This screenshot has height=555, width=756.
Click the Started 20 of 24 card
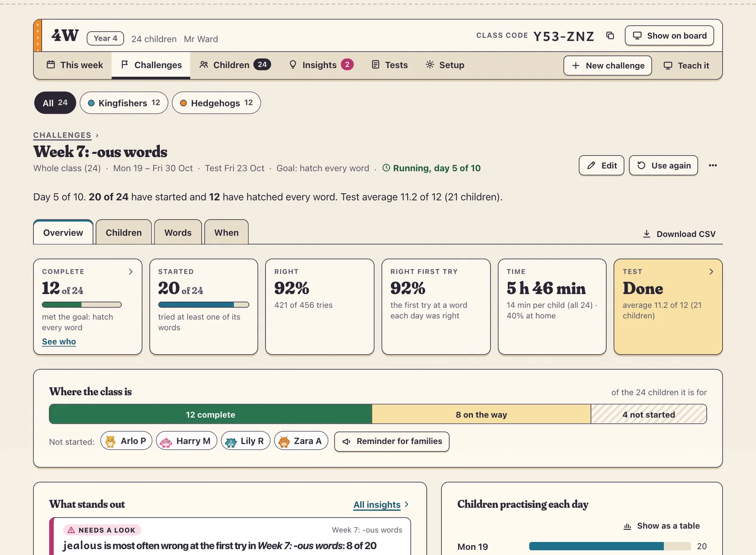click(x=204, y=307)
